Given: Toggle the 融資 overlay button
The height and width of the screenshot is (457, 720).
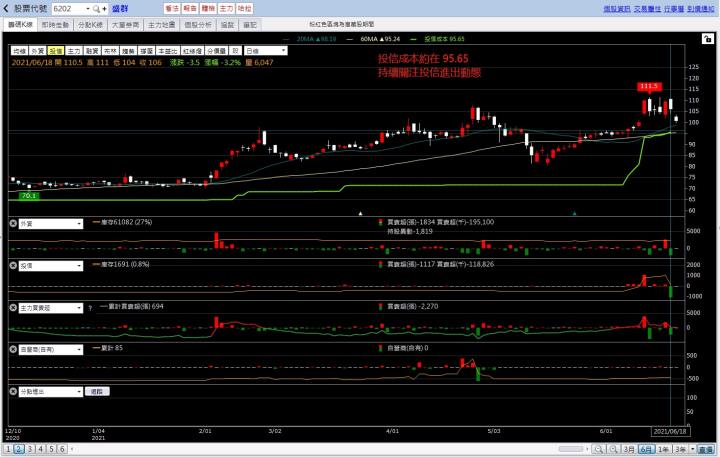Looking at the screenshot, I should [x=92, y=51].
